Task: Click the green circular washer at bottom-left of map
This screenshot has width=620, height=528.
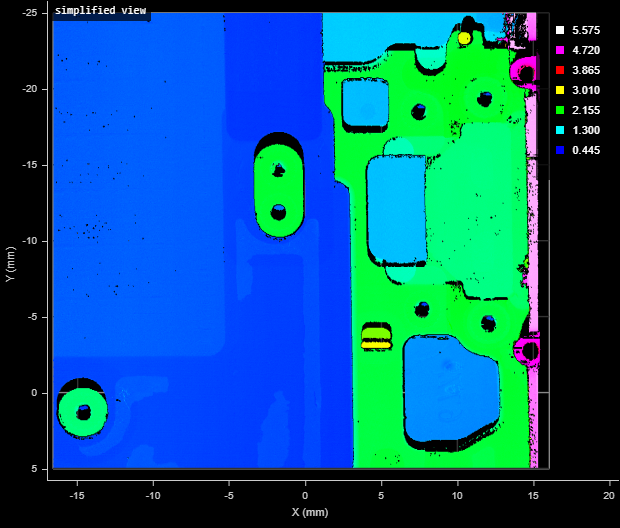Action: [83, 412]
